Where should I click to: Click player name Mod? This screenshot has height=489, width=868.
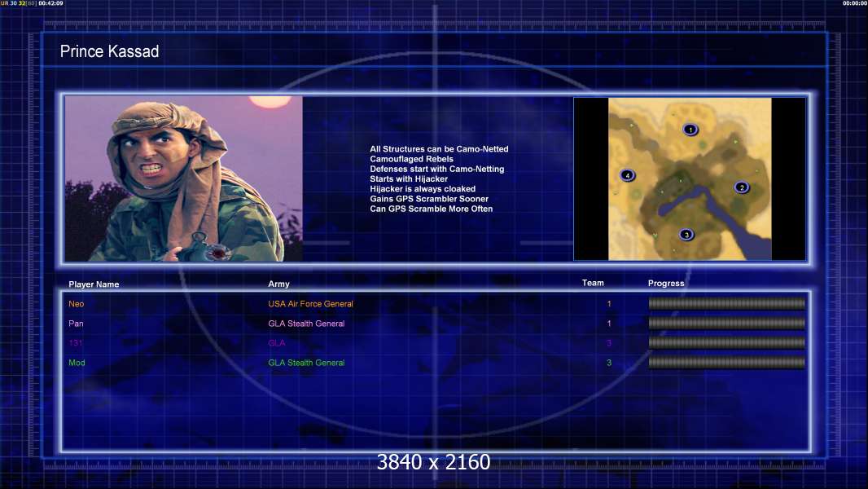click(77, 363)
